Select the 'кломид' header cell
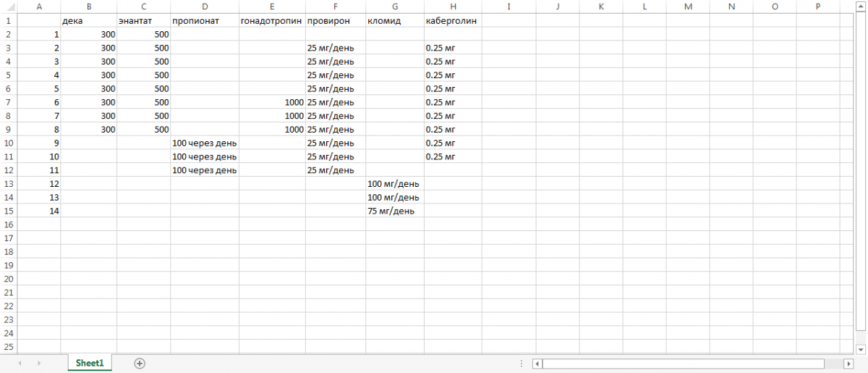The width and height of the screenshot is (868, 373). (x=395, y=21)
